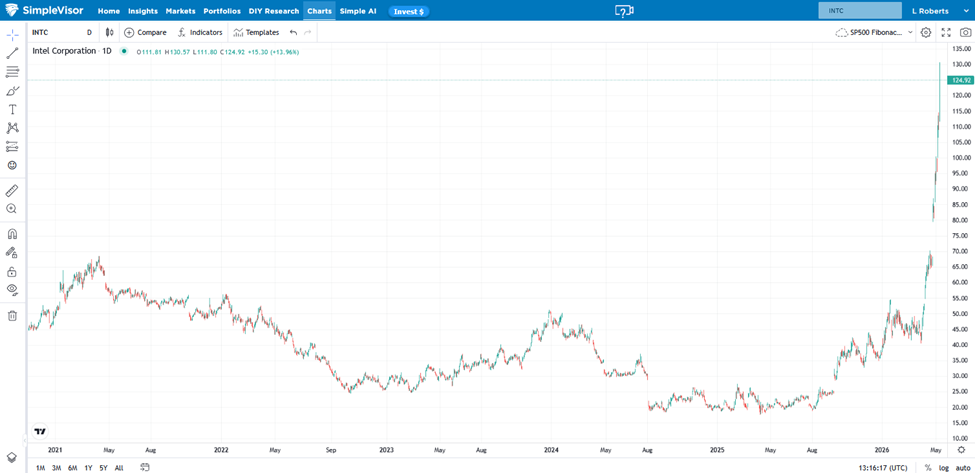Remove drawings with the trash icon
975x473 pixels.
(x=12, y=316)
